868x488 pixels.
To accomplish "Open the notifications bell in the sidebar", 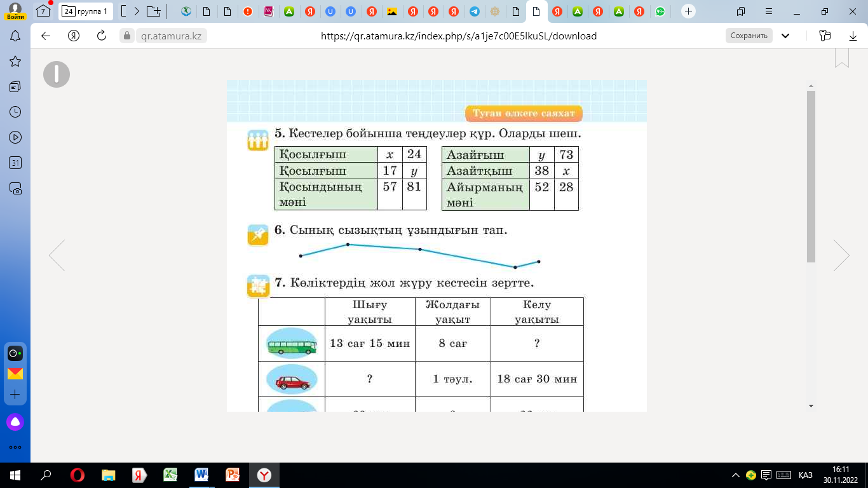I will point(15,36).
